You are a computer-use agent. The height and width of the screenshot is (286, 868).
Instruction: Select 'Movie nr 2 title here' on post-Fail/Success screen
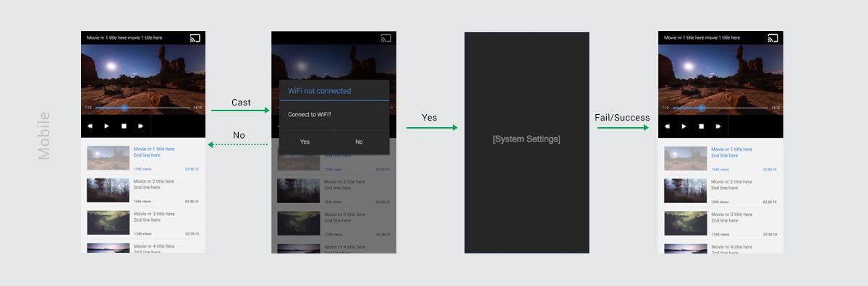pyautogui.click(x=731, y=181)
